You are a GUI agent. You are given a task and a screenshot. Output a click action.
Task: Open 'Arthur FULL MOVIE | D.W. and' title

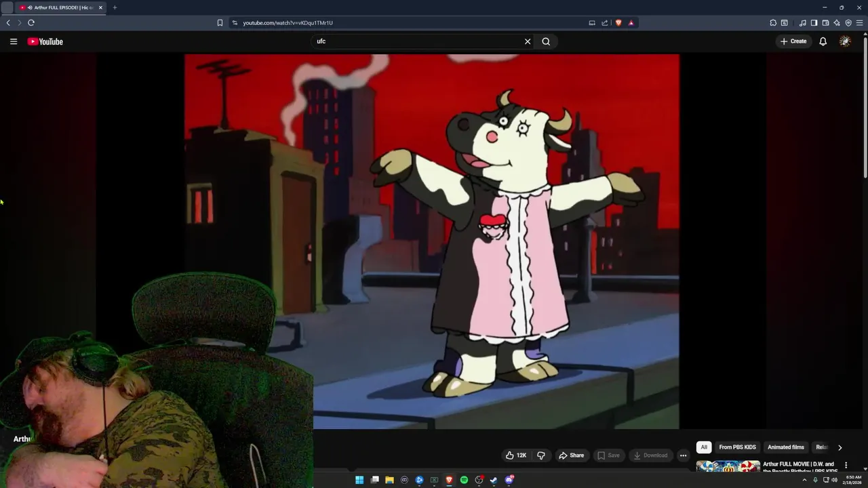pyautogui.click(x=797, y=464)
